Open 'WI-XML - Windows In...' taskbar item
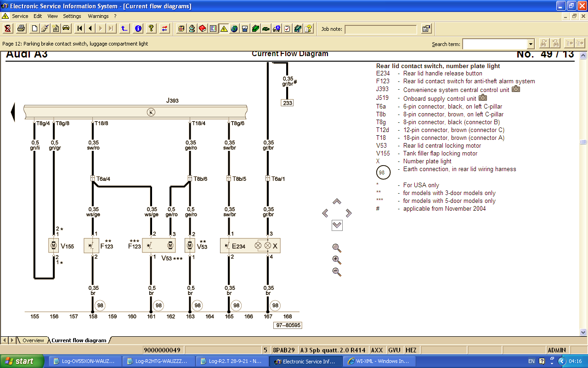The image size is (588, 368). tap(379, 361)
